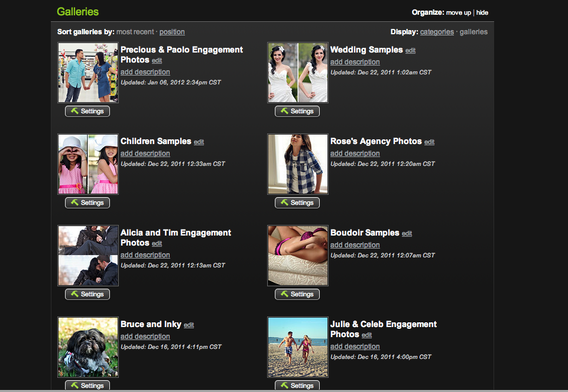Open Alicia and Tim Engagement thumbnail
The height and width of the screenshot is (392, 568).
(88, 256)
